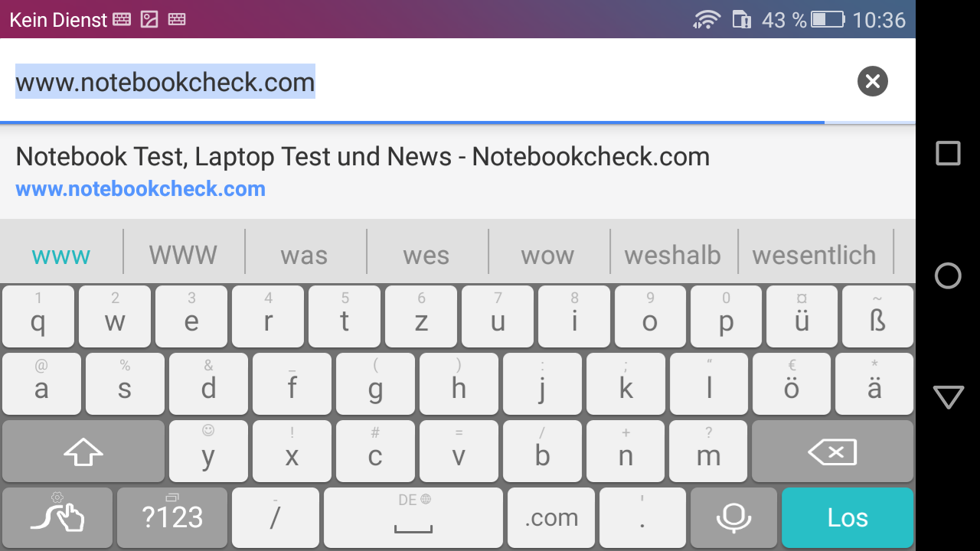Screen dimensions: 980x551
Task: Choose the word suggestion "weshalb"
Action: [673, 255]
